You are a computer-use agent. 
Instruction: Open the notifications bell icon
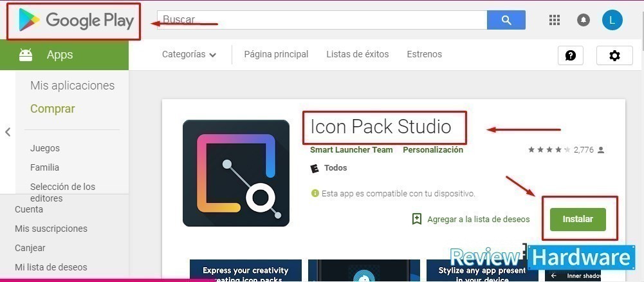click(x=584, y=20)
